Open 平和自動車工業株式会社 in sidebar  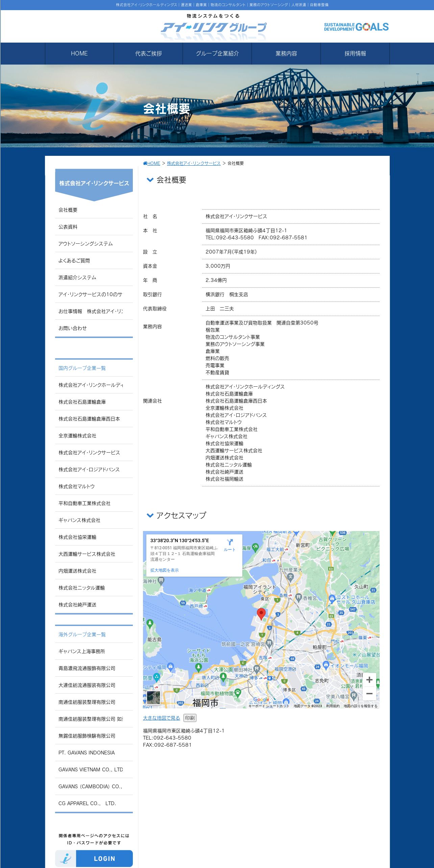tap(94, 503)
